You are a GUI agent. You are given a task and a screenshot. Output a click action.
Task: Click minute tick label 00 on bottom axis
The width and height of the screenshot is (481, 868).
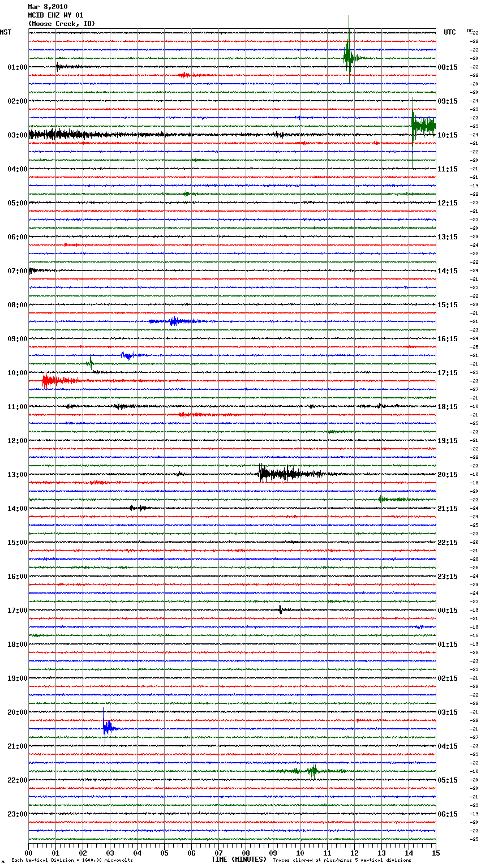[x=28, y=853]
